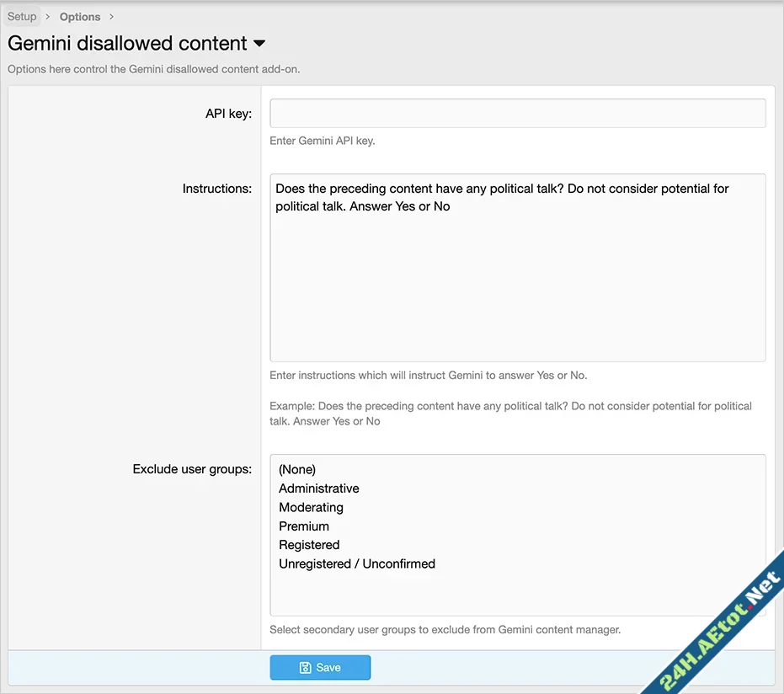Viewport: 784px width, 694px height.
Task: Click the chevron after the Setup breadcrumb
Action: click(48, 16)
